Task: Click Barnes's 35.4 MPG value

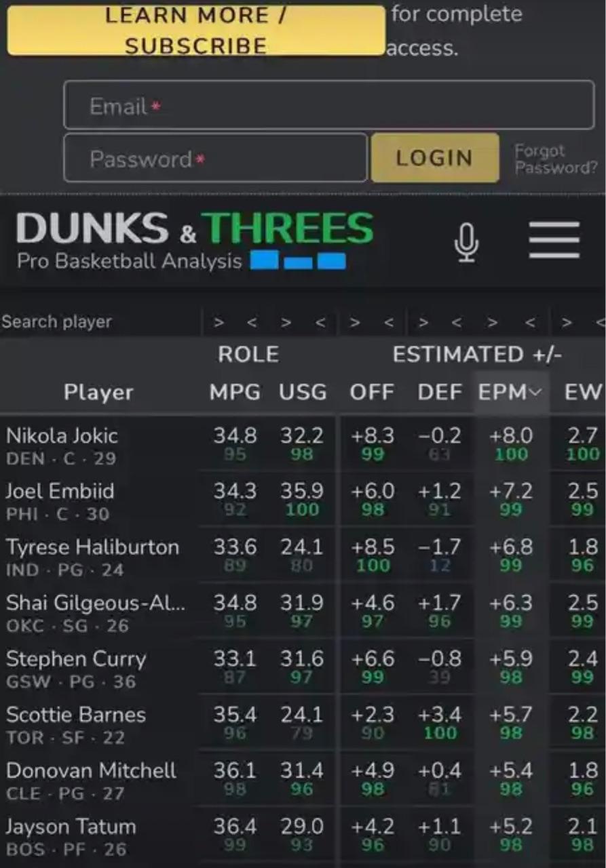Action: coord(235,714)
